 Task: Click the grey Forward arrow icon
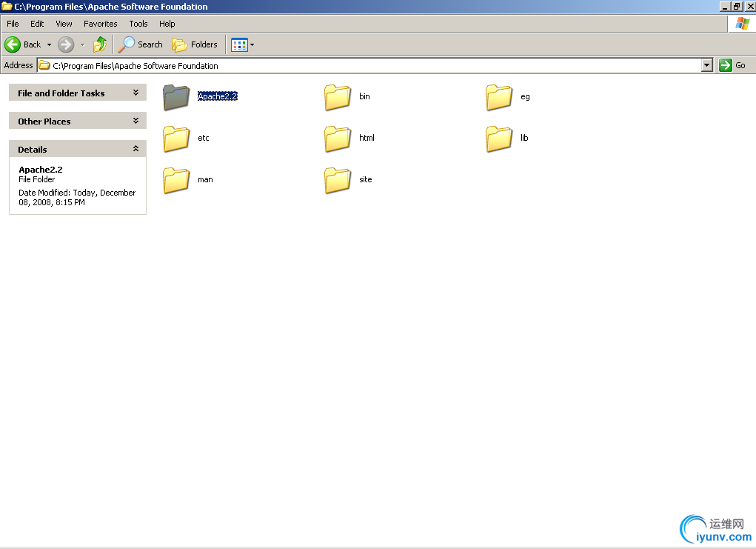pos(66,44)
